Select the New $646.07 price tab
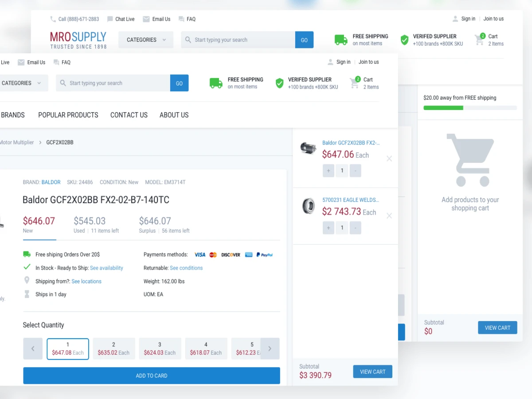The width and height of the screenshot is (532, 399). pos(39,225)
